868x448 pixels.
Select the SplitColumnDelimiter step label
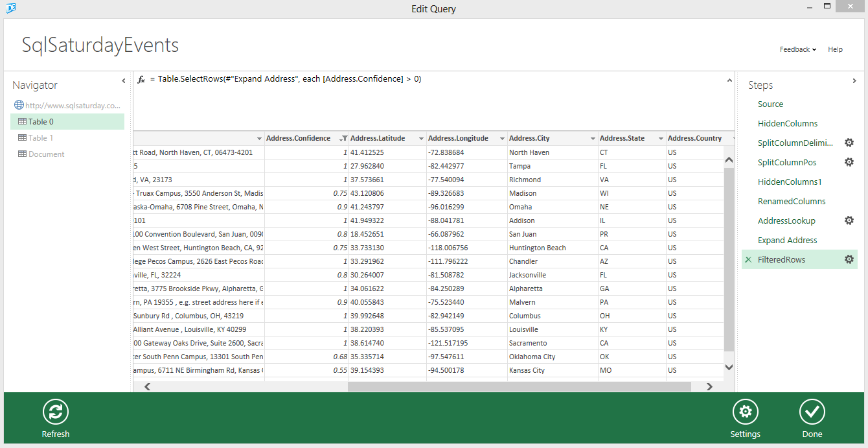point(795,143)
